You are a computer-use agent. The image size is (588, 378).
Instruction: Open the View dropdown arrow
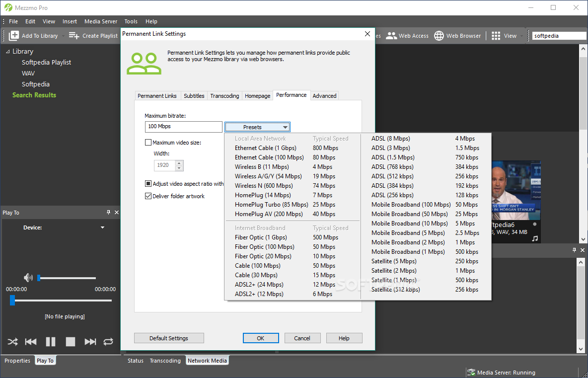tap(521, 36)
